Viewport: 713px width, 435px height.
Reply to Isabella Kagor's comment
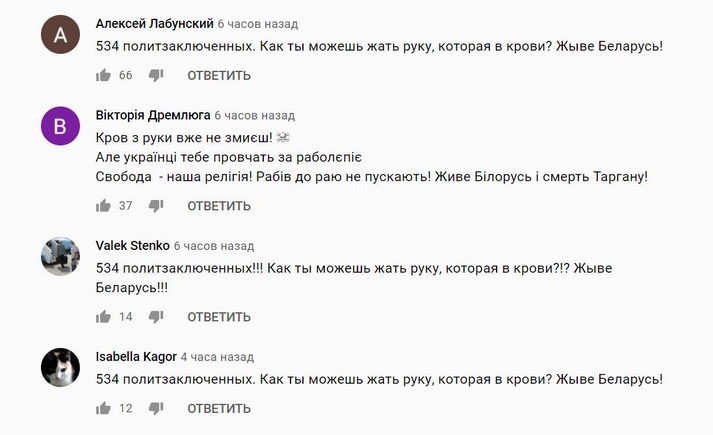(219, 408)
